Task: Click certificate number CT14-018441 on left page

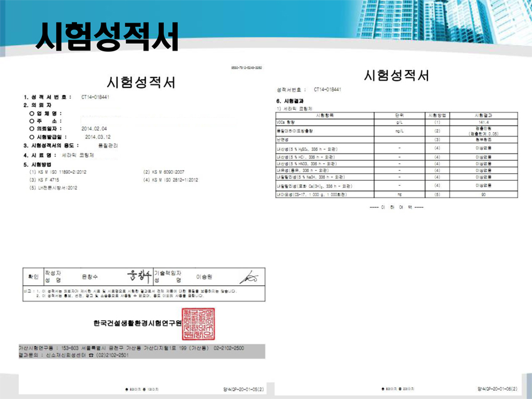Action: tap(95, 98)
